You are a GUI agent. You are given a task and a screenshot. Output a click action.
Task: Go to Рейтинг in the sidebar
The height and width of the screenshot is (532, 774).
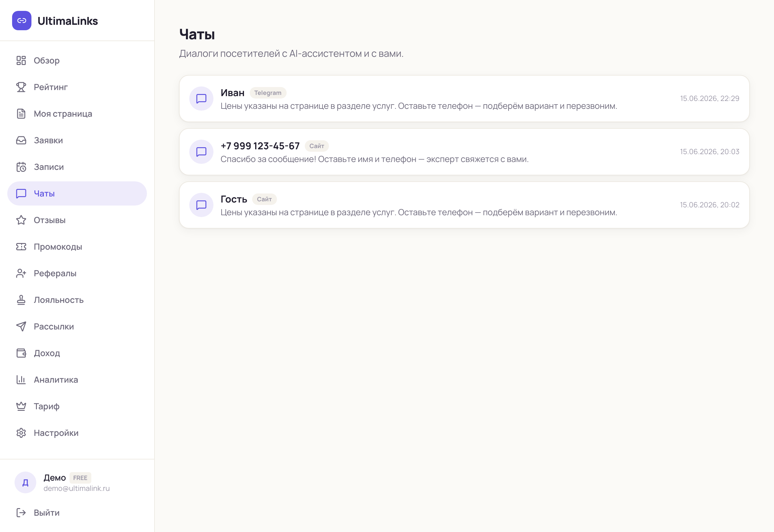point(77,87)
